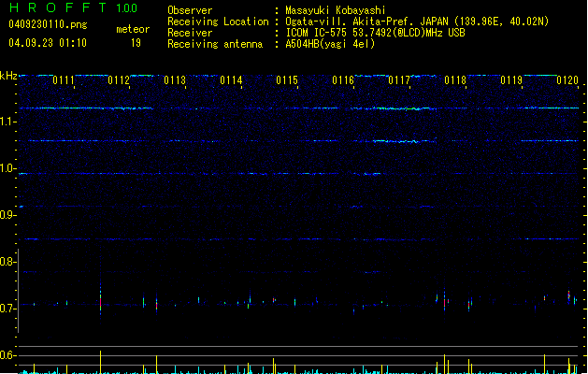The width and height of the screenshot is (588, 374).
Task: Click the kHz axis unit label
Action: click(x=8, y=76)
